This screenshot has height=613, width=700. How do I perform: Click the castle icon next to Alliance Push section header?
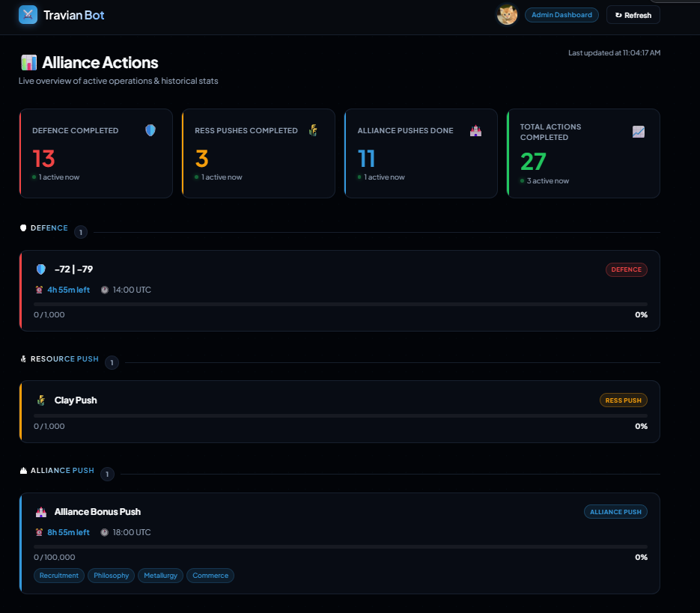(x=23, y=471)
